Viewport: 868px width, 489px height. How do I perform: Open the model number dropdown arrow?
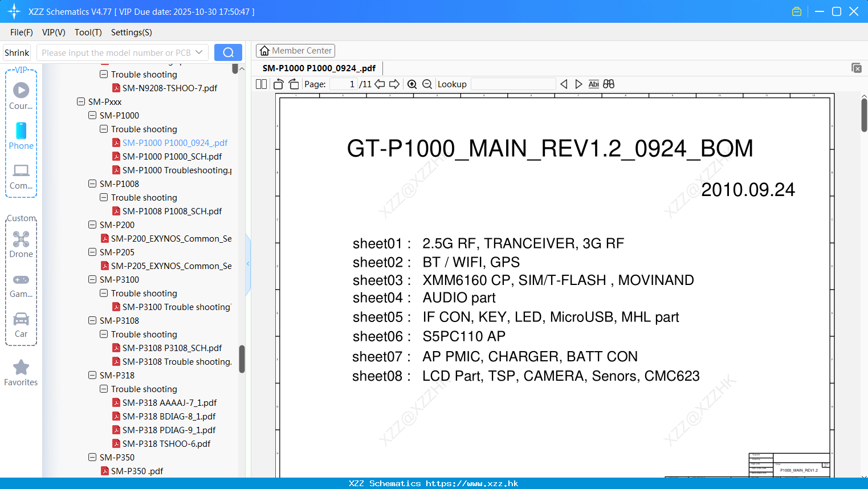pyautogui.click(x=199, y=52)
